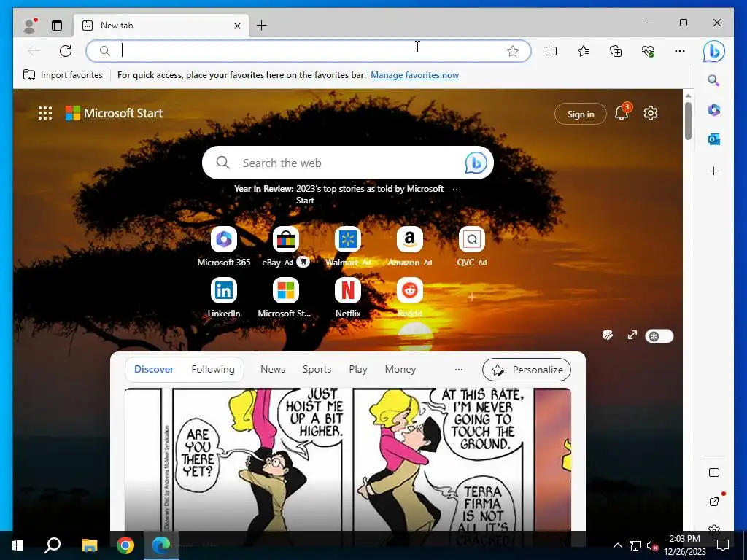The height and width of the screenshot is (560, 747).
Task: Switch to Discover tab
Action: point(154,369)
